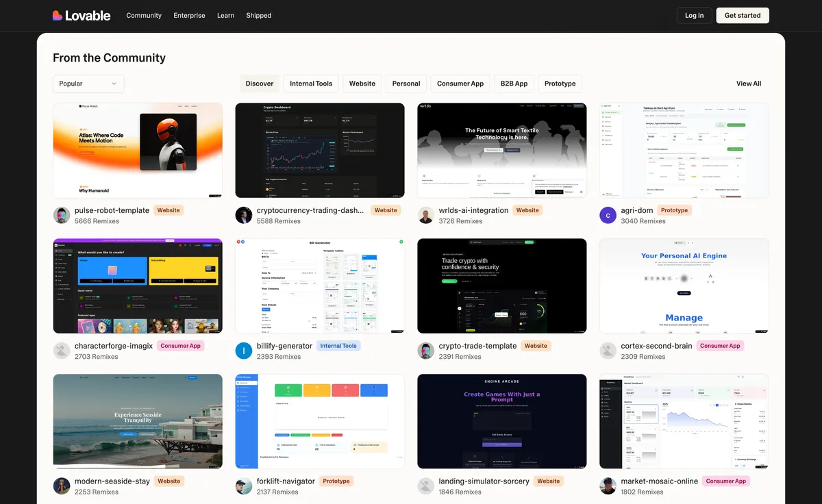Screen dimensions: 822x504
Task: Open the wrlds-ai-integration thumbnail
Action: (502, 150)
